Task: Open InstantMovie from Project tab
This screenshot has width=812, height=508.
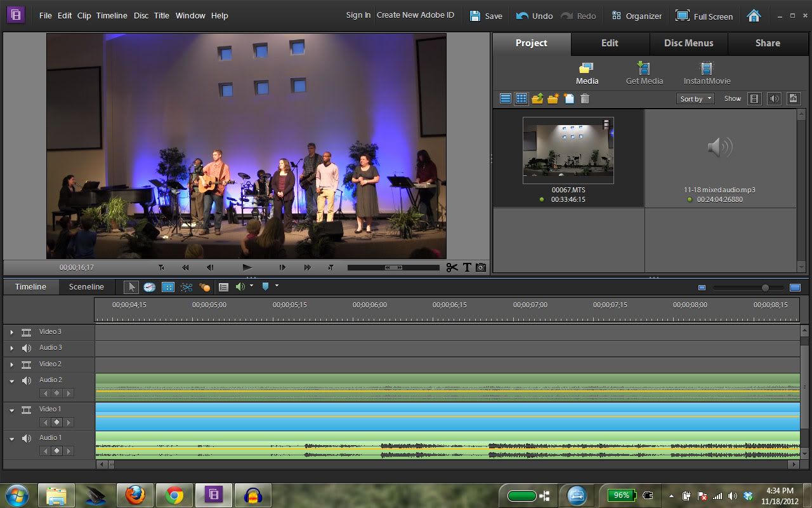Action: [x=707, y=73]
